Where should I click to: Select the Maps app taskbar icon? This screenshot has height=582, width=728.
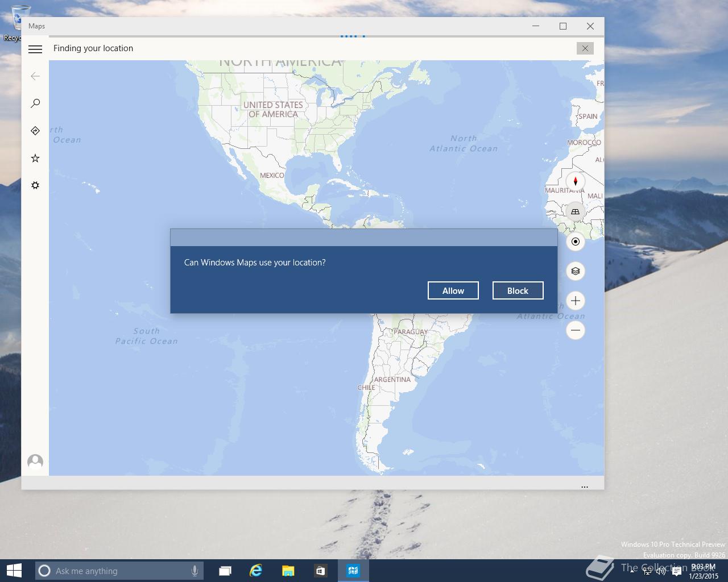tap(353, 571)
